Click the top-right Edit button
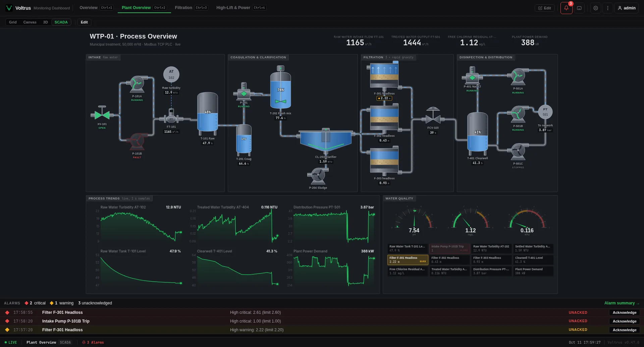Screen dimensions: 644x347 tap(544, 8)
